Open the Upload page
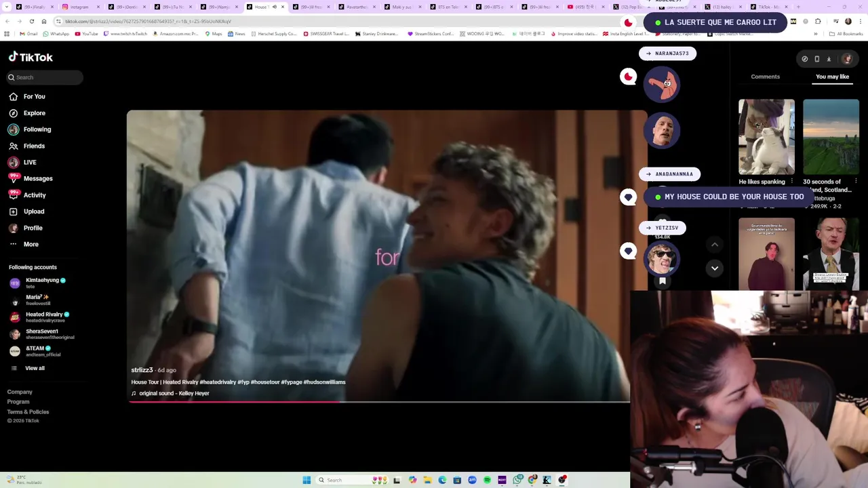The width and height of the screenshot is (868, 488). point(26,211)
